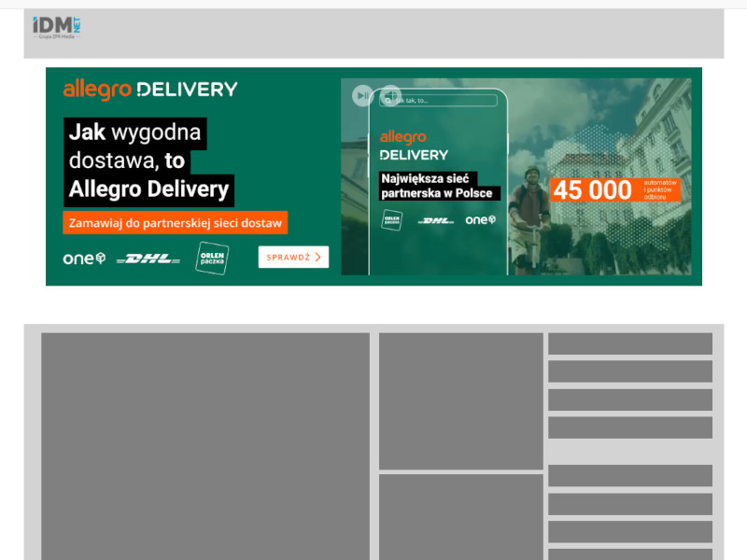The image size is (747, 560).
Task: Open the large left placeholder tile
Action: point(205,446)
